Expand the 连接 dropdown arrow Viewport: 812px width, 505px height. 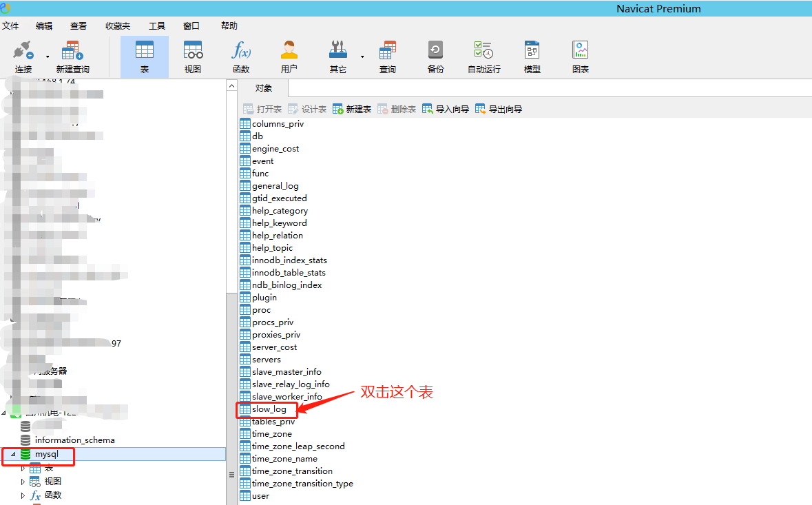click(48, 57)
